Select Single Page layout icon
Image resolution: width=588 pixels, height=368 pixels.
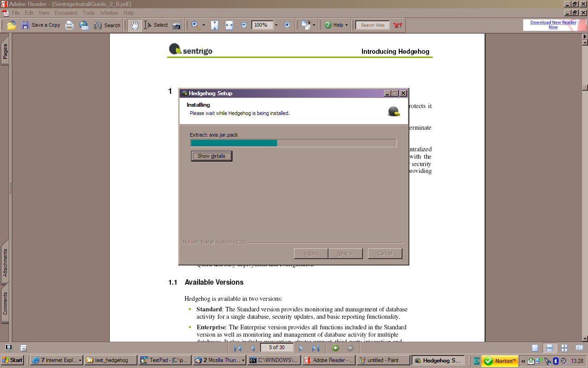pyautogui.click(x=535, y=348)
